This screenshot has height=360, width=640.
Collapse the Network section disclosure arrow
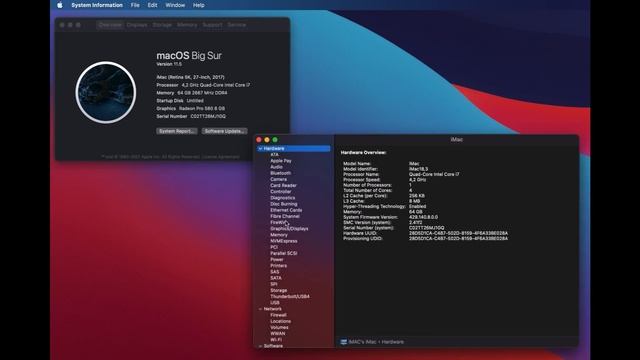(x=260, y=309)
